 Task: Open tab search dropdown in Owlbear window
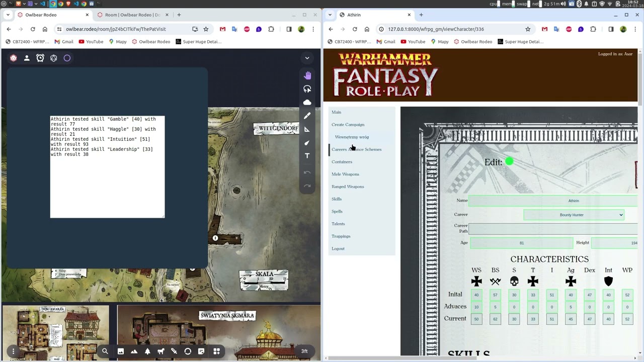point(8,15)
